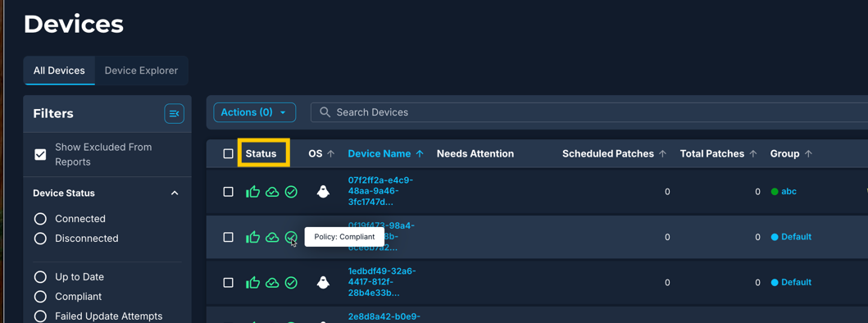Check the 1edbdf49 device row checkbox
The height and width of the screenshot is (323, 868).
click(x=228, y=283)
